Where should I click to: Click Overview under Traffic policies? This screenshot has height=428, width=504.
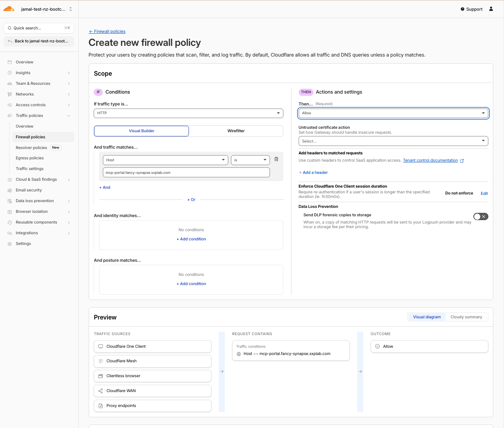coord(24,126)
